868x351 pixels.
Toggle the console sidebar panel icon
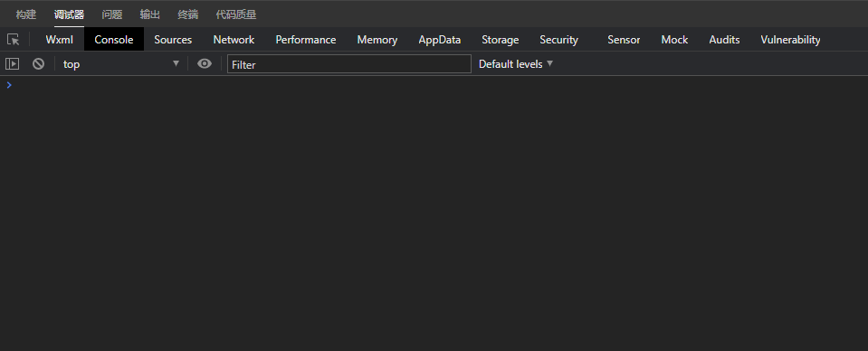12,63
